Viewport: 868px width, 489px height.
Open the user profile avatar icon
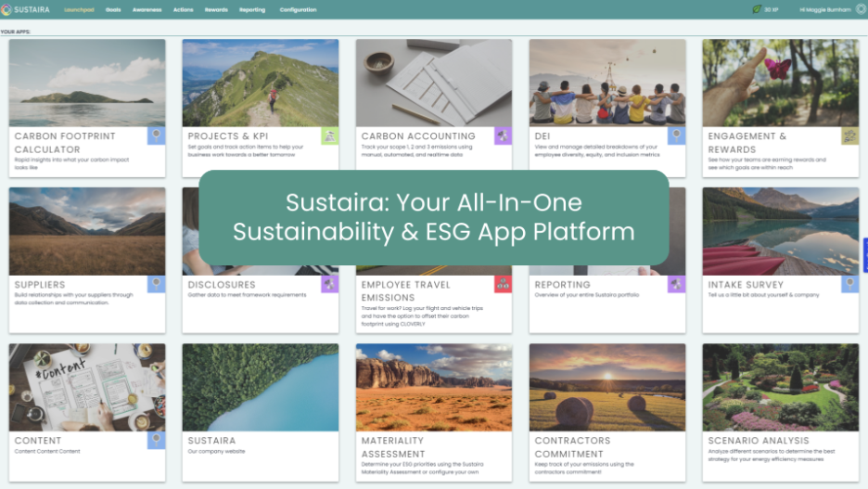click(x=862, y=9)
